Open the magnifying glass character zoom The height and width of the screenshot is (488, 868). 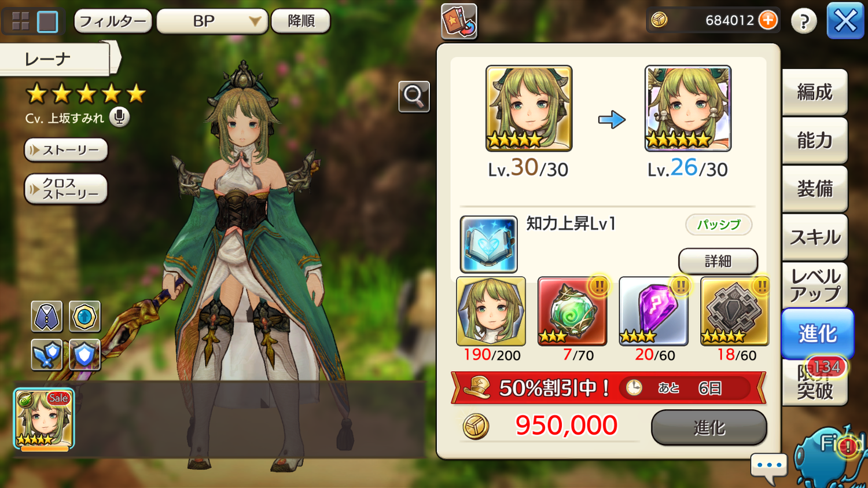414,96
